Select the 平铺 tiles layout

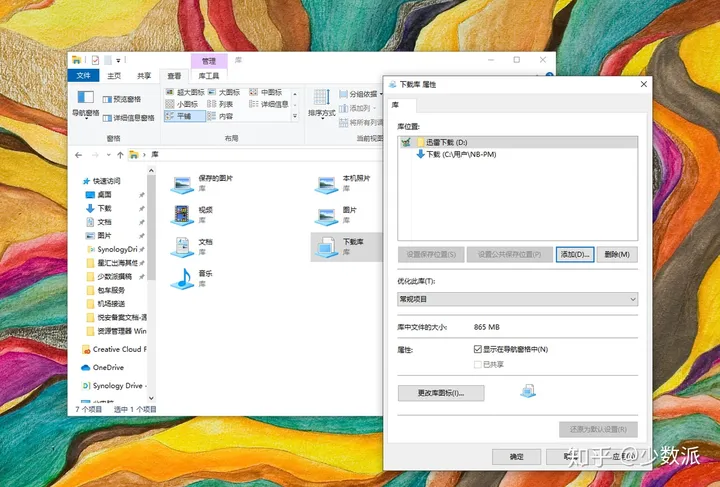click(x=185, y=116)
